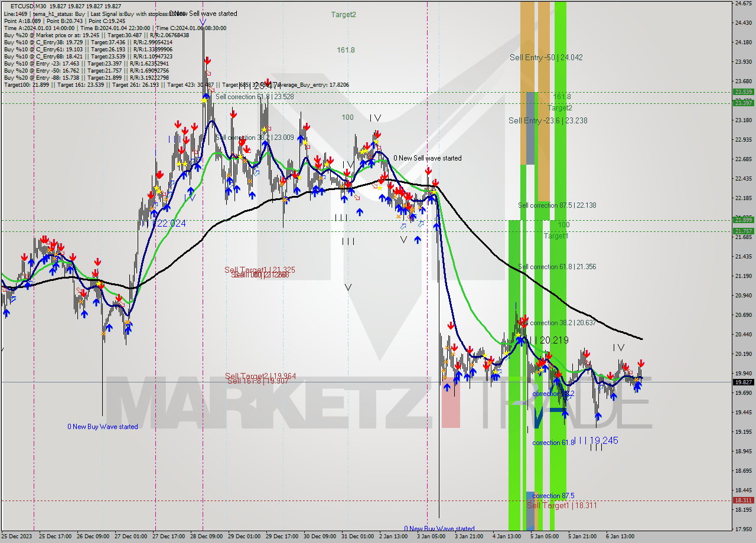Image resolution: width=756 pixels, height=543 pixels.
Task: Click the '0 New Buy Wave started' label at left
Action: pyautogui.click(x=103, y=427)
